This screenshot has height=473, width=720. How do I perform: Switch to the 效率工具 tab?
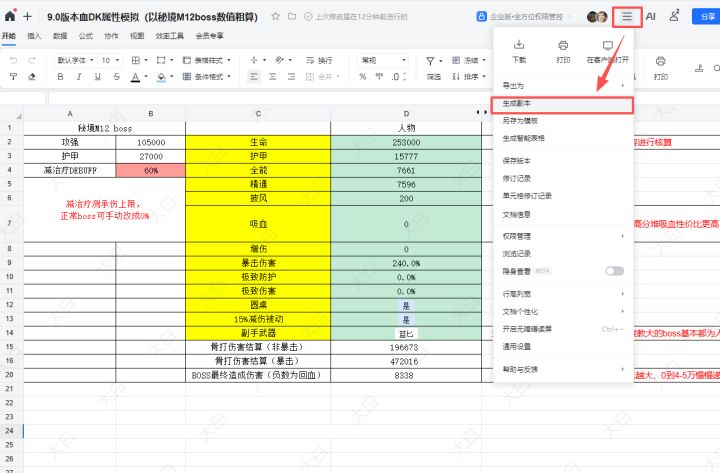pos(170,36)
